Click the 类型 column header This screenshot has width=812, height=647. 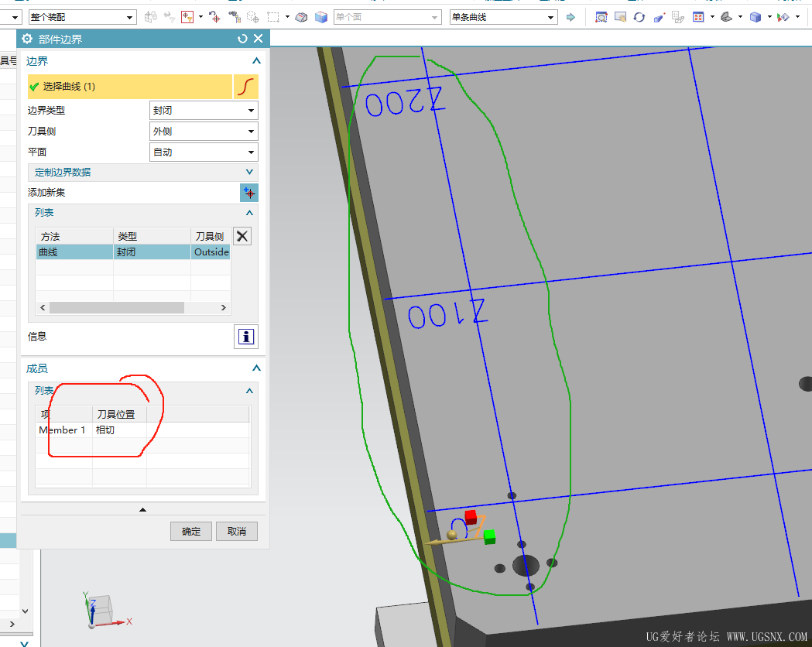point(152,237)
